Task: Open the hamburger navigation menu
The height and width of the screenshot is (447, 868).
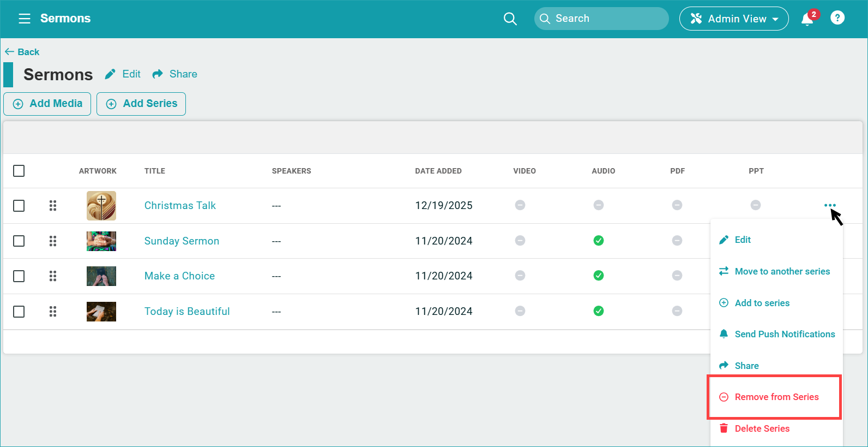Action: point(25,19)
